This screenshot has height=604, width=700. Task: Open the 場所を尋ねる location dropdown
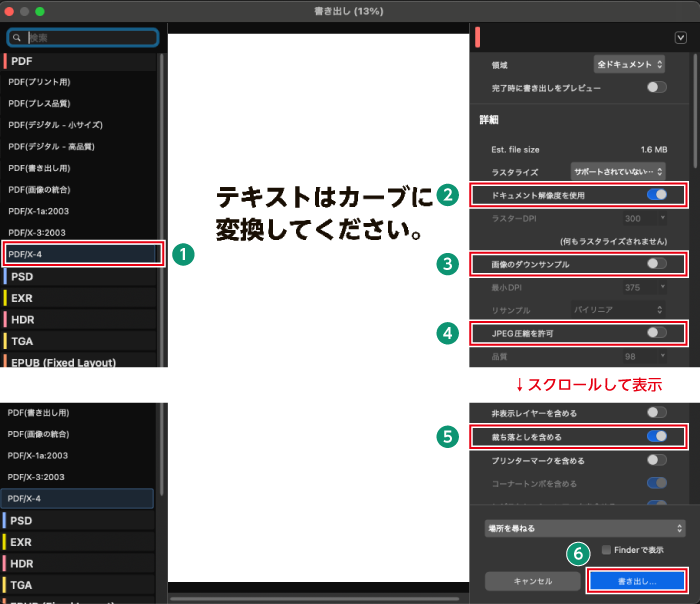(584, 526)
